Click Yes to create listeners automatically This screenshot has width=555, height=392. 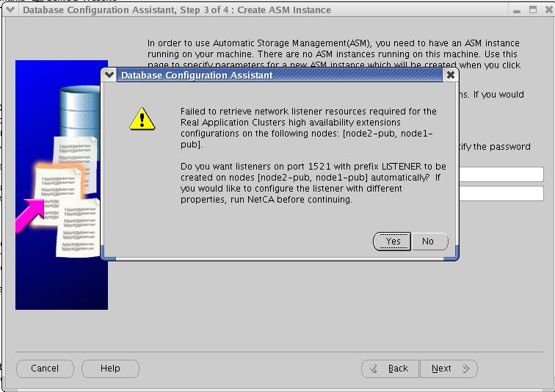(x=392, y=242)
